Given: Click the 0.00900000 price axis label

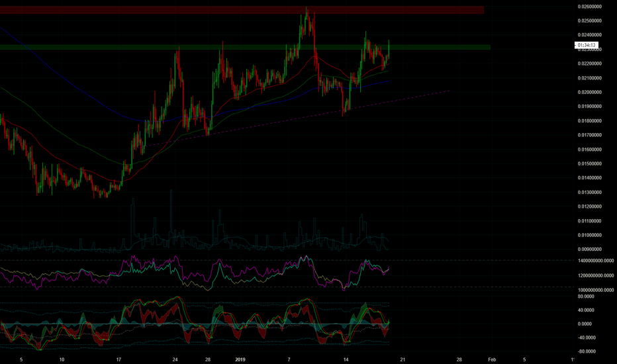Looking at the screenshot, I should click(x=589, y=250).
